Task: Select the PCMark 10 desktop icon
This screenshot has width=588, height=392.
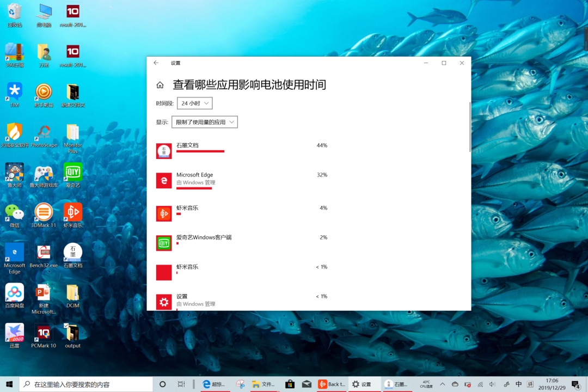Action: pos(44,336)
